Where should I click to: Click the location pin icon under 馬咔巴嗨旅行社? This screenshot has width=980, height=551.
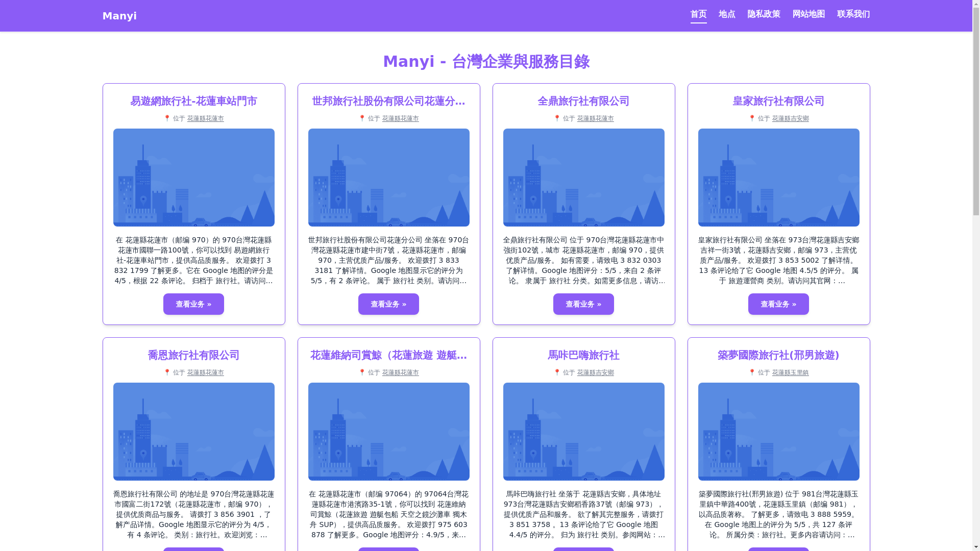click(557, 372)
